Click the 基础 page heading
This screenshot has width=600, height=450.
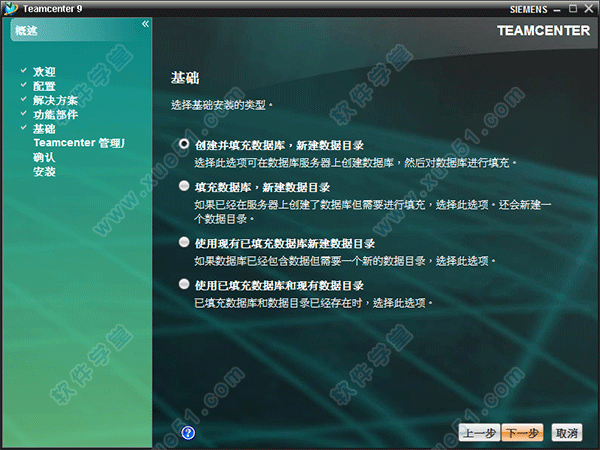[185, 78]
